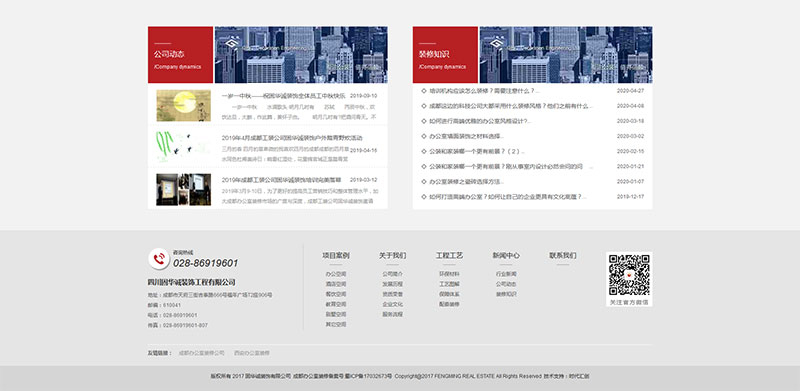Select 新闻中心 in footer navigation

point(506,255)
